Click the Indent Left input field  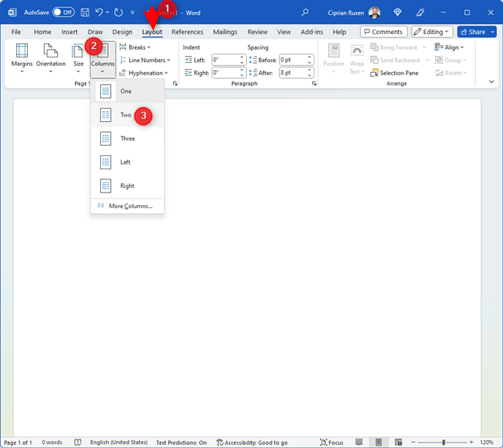225,60
